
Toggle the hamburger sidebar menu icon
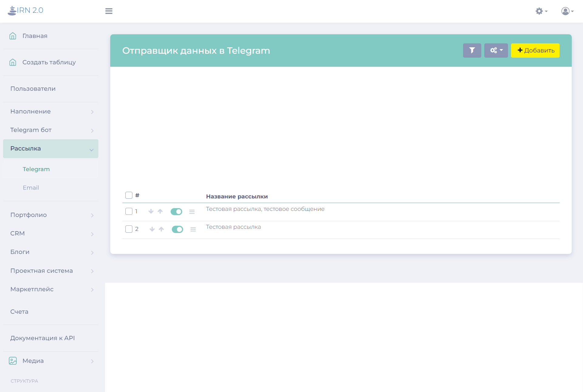[x=109, y=11]
